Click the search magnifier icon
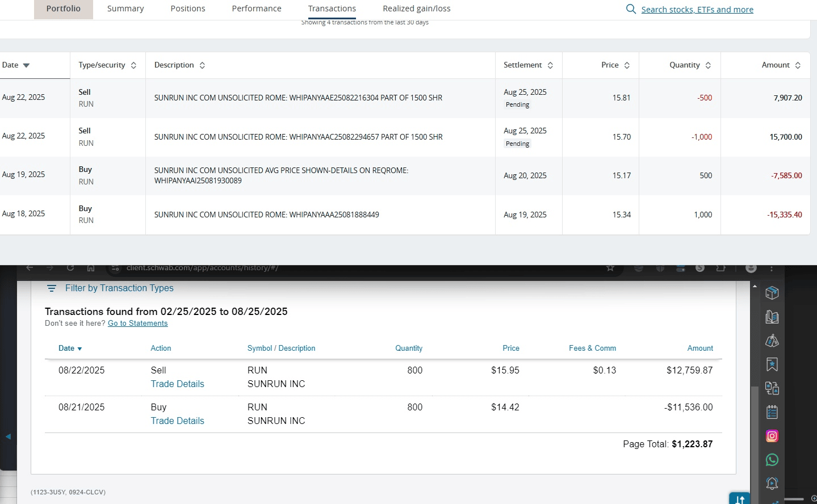The width and height of the screenshot is (817, 504). click(x=630, y=9)
